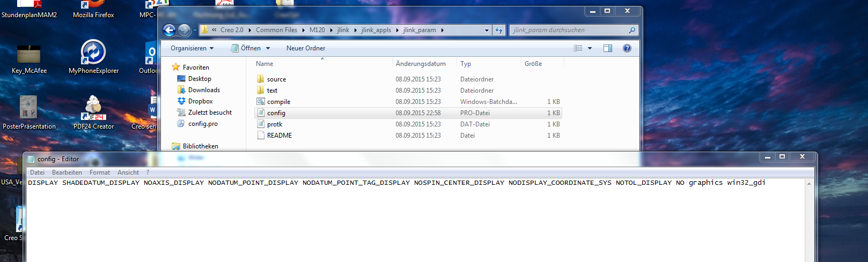
Task: Click Windows-Batchda... type cell
Action: click(x=489, y=102)
